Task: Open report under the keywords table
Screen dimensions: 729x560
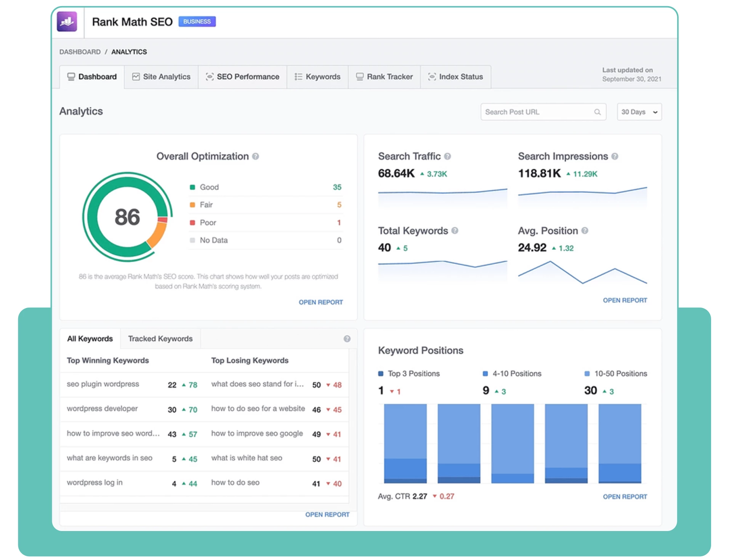Action: pos(327,515)
